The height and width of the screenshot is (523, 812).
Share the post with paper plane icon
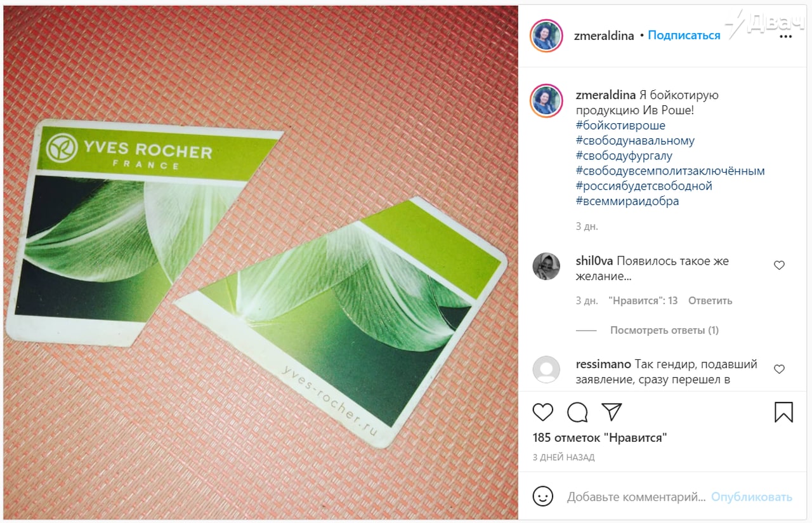click(612, 412)
